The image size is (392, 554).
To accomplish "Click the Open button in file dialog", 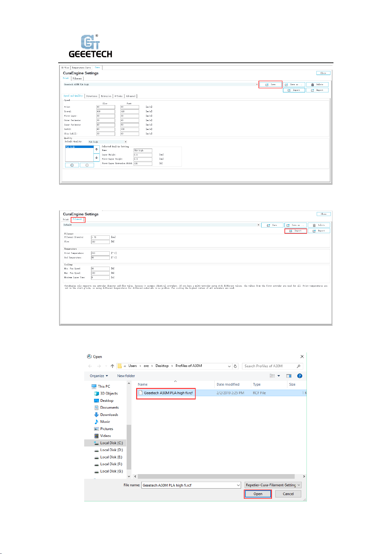I will 258,494.
